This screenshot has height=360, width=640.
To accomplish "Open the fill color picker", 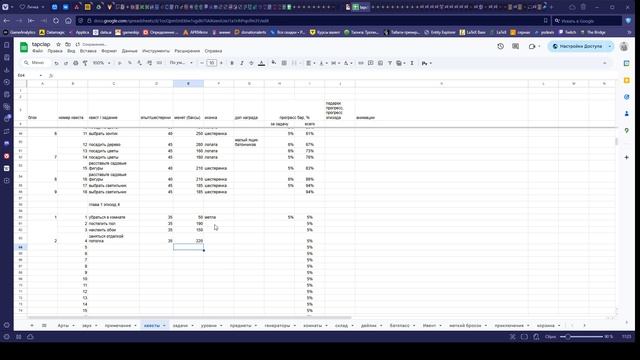I will click(274, 63).
